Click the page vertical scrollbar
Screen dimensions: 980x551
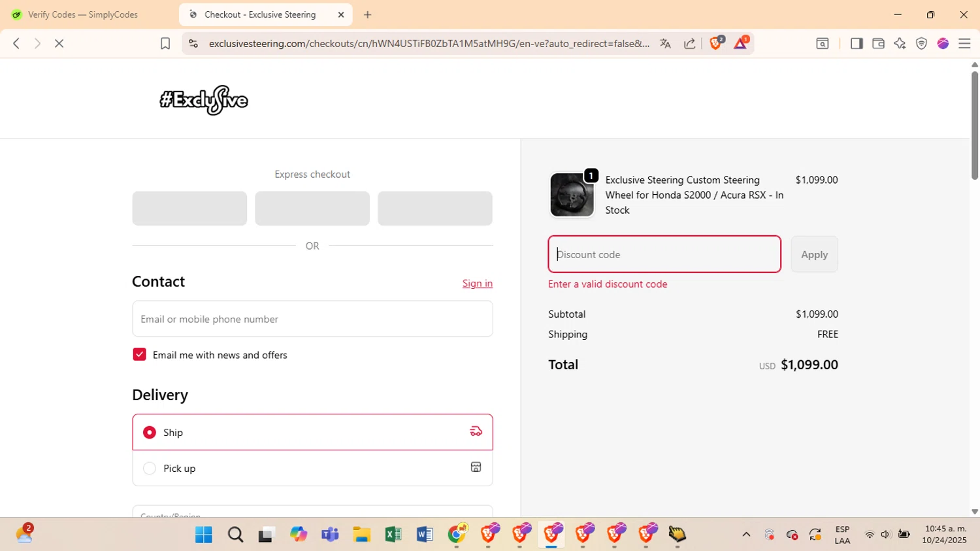coord(975,125)
